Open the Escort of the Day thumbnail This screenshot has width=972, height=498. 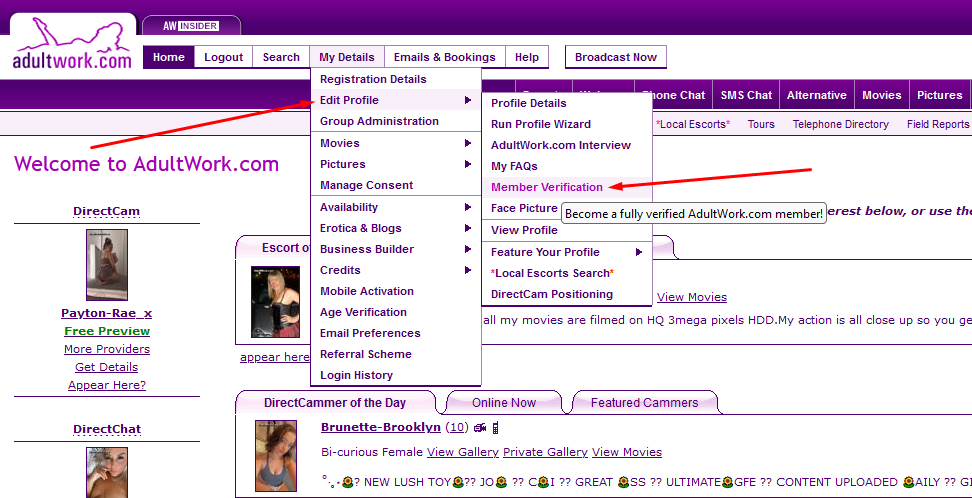pyautogui.click(x=275, y=302)
